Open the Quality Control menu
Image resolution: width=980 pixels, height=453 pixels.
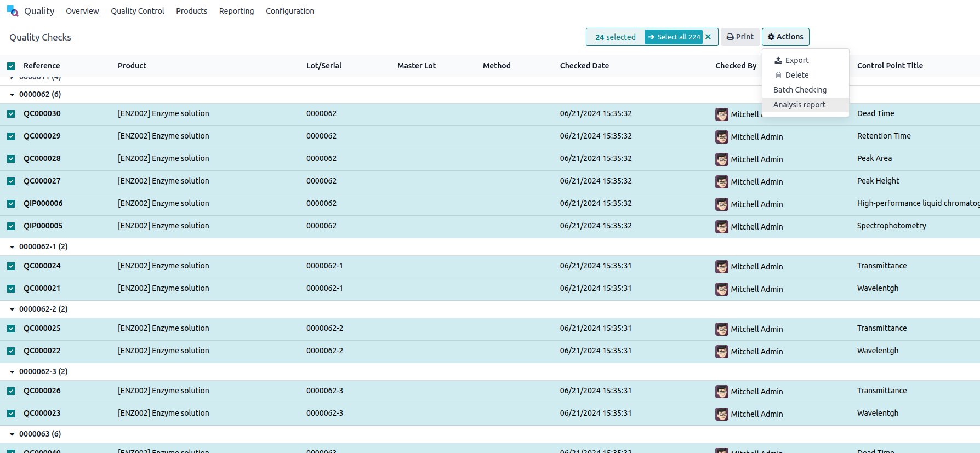pyautogui.click(x=137, y=11)
